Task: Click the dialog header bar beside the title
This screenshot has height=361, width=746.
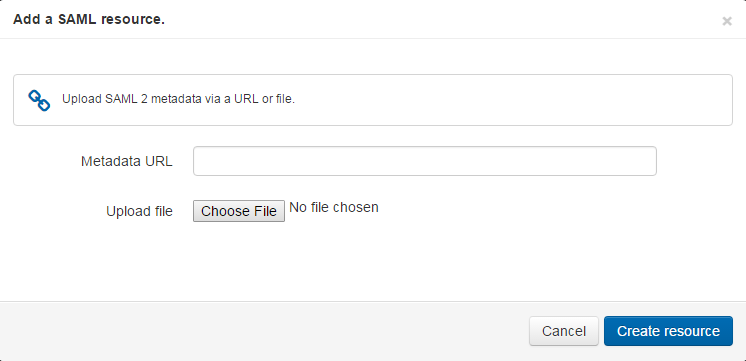Action: coord(428,20)
